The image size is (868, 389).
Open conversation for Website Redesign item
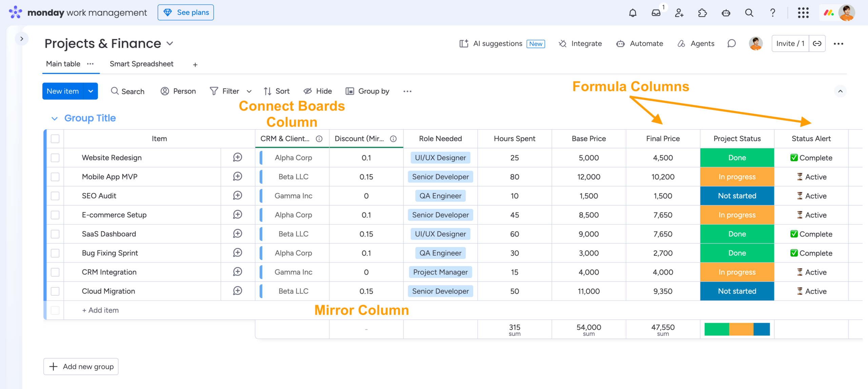tap(237, 157)
